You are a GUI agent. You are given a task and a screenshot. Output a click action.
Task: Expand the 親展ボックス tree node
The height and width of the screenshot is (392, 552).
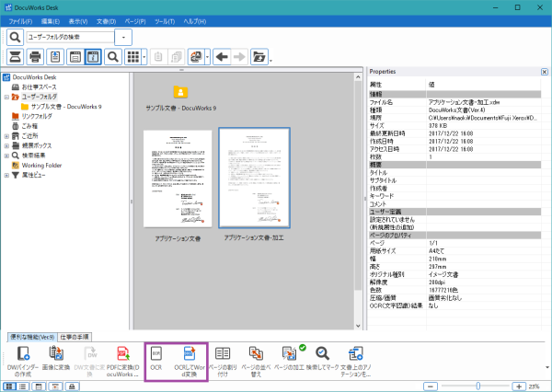pos(7,145)
